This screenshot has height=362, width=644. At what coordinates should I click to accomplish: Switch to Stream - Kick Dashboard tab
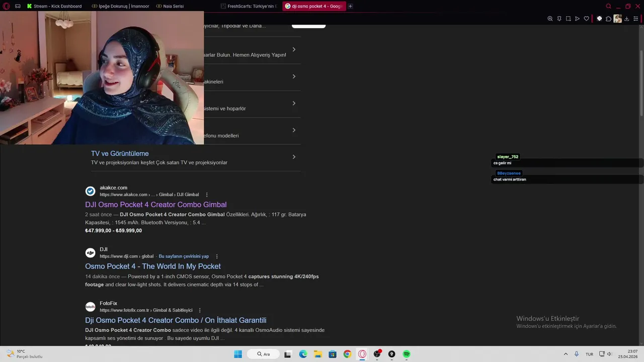click(x=54, y=6)
